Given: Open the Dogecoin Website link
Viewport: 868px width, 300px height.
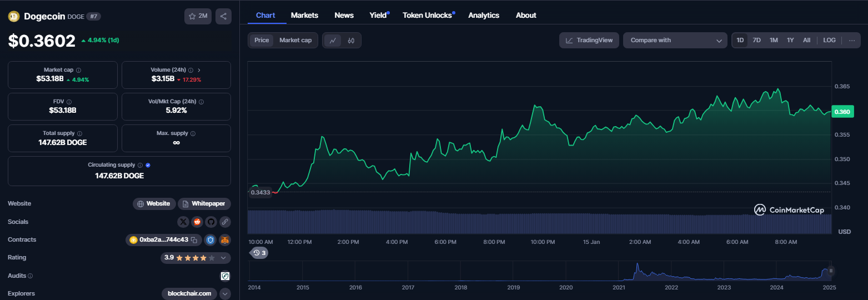Looking at the screenshot, I should click(154, 204).
